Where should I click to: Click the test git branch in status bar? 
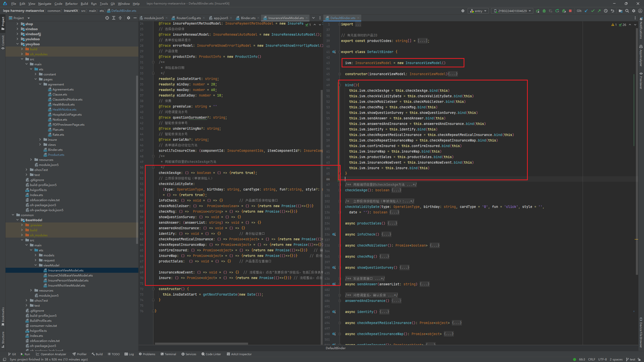pos(630,359)
